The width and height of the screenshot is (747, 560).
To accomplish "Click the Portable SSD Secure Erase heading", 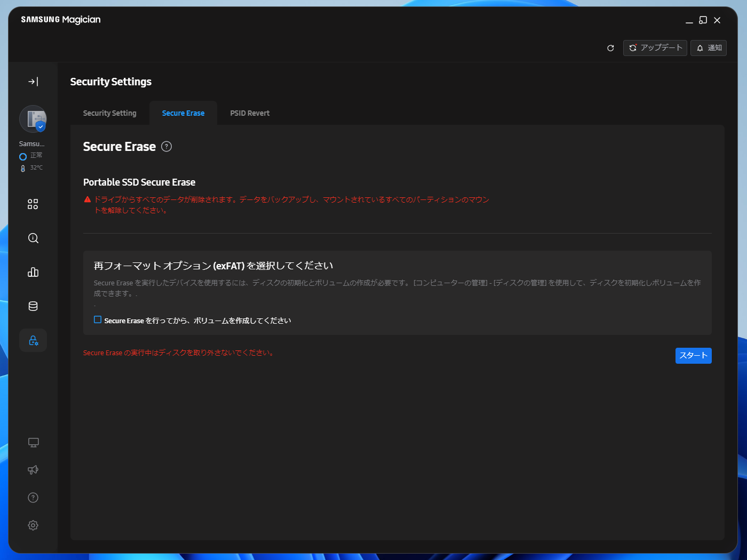I will pyautogui.click(x=139, y=182).
